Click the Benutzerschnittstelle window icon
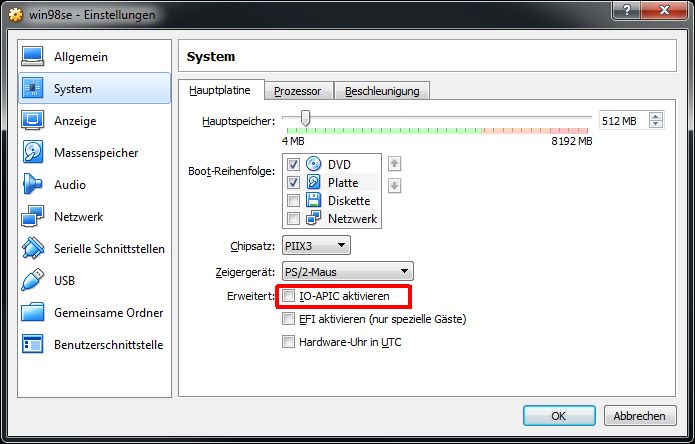 tap(33, 344)
